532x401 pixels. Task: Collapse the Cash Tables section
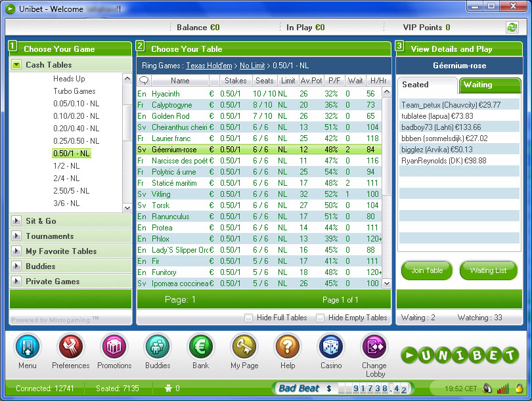point(16,65)
